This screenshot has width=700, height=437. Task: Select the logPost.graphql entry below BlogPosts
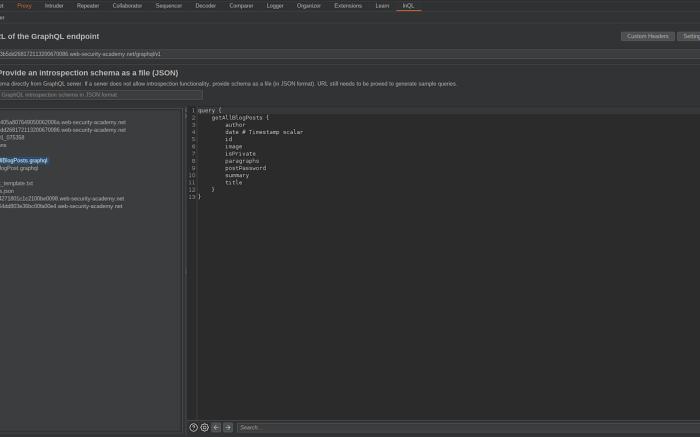point(19,168)
